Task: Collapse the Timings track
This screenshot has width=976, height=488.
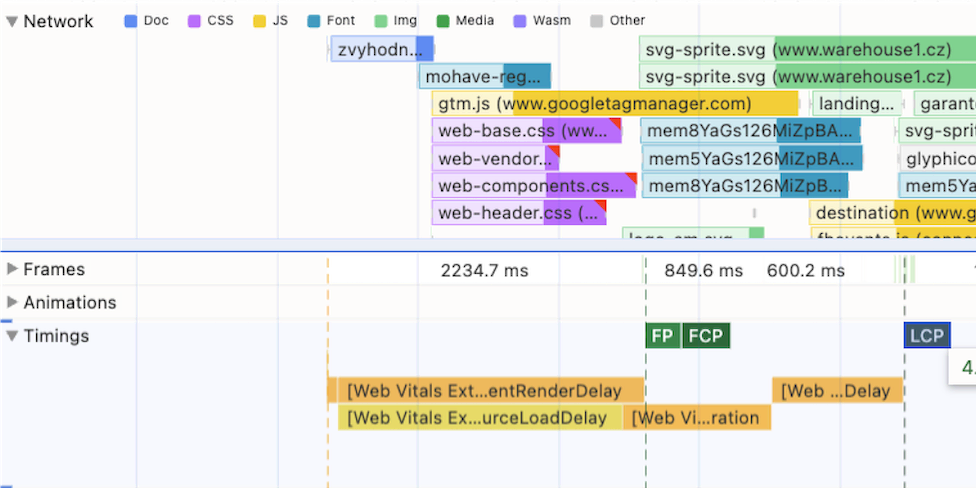Action: pyautogui.click(x=11, y=336)
